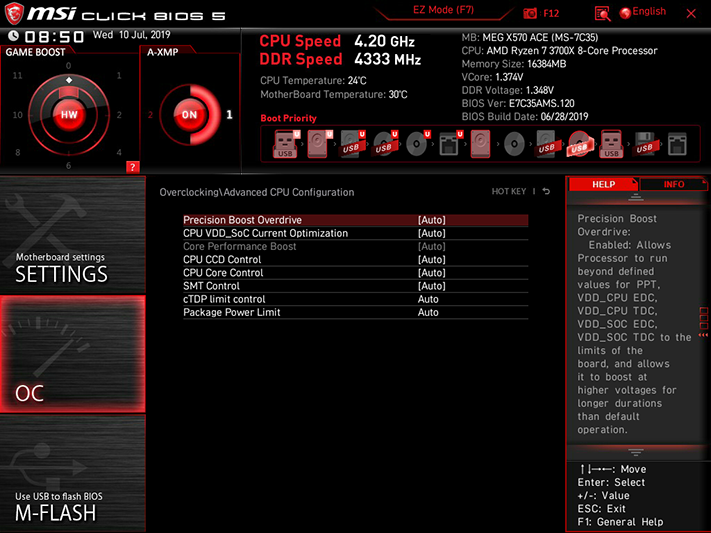The height and width of the screenshot is (533, 711).
Task: Select the cTDP limit control row label
Action: 224,299
